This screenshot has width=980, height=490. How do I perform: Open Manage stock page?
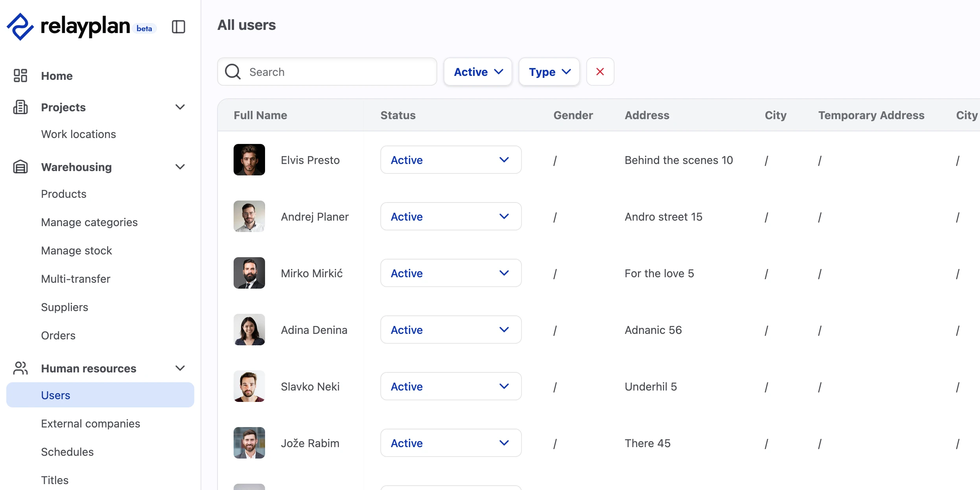[77, 251]
